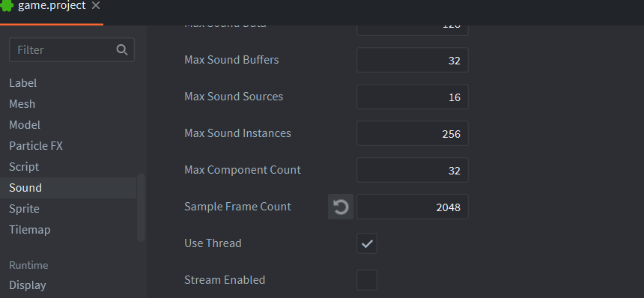644x298 pixels.
Task: Click the Max Sound Buffers value field
Action: pos(413,60)
